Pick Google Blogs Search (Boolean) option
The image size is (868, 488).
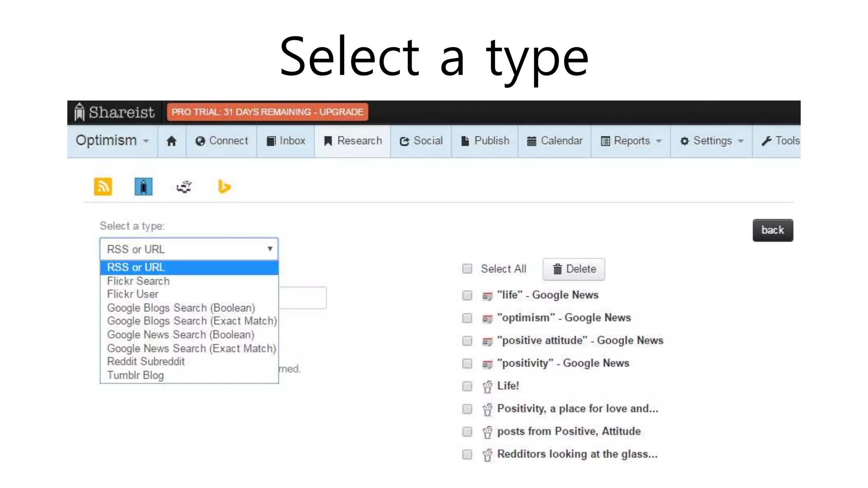click(189, 308)
